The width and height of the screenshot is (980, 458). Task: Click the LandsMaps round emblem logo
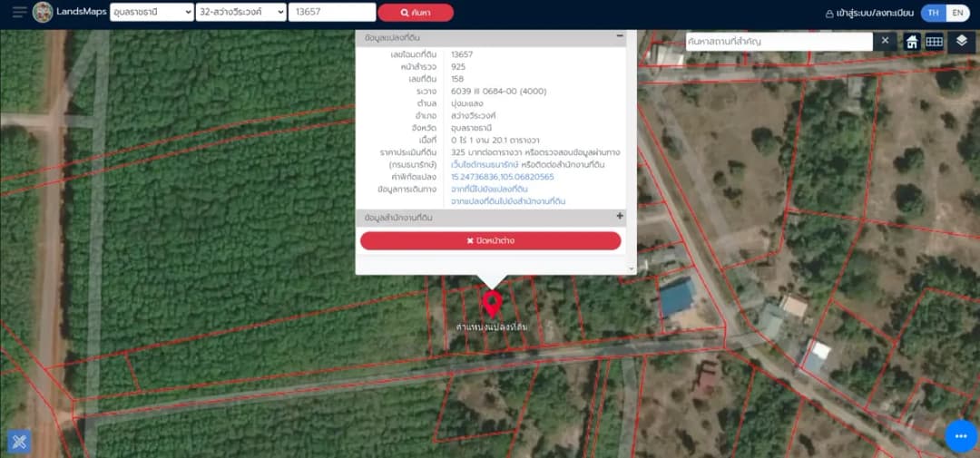pyautogui.click(x=43, y=12)
